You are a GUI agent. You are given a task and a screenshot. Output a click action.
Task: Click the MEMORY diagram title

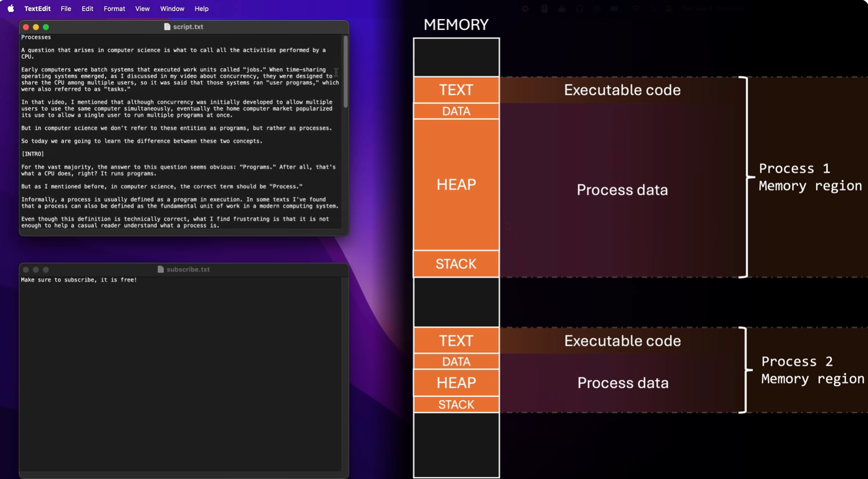point(456,24)
